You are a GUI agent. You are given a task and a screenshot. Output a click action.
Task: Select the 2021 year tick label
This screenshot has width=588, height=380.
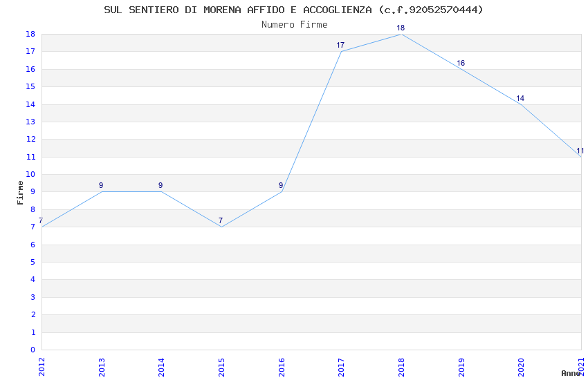pos(581,367)
